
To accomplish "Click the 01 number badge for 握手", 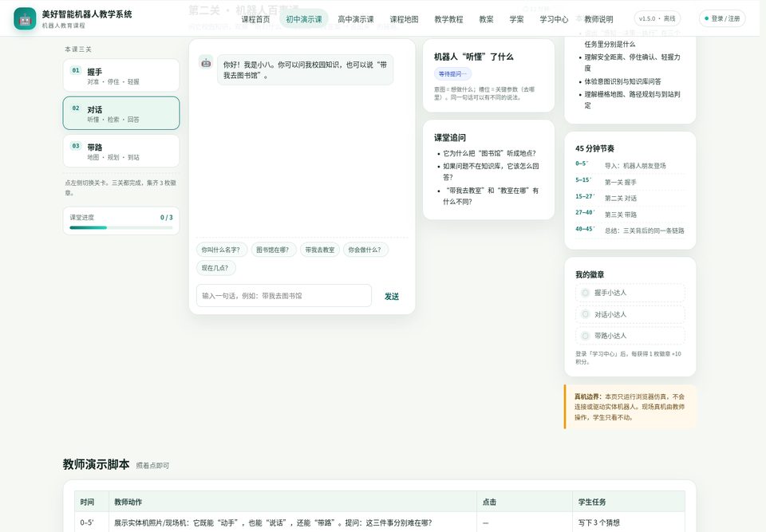I will [x=76, y=70].
